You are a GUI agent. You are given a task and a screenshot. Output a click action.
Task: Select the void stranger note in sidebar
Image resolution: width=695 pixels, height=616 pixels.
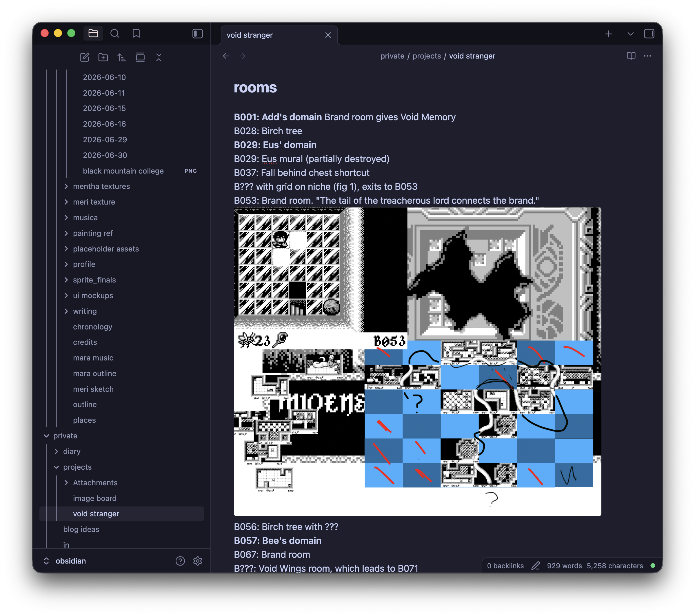point(122,514)
